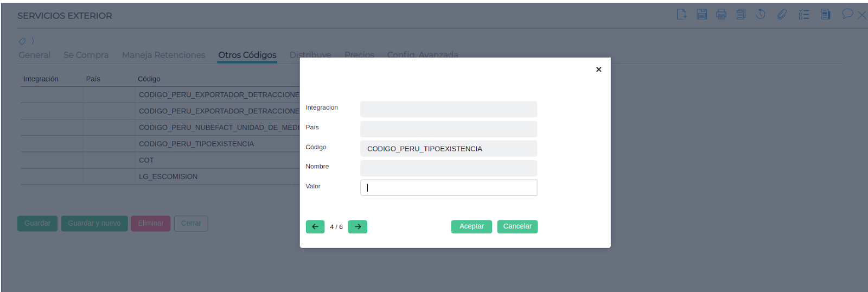
Task: Open the Se Compra tab
Action: pos(86,55)
